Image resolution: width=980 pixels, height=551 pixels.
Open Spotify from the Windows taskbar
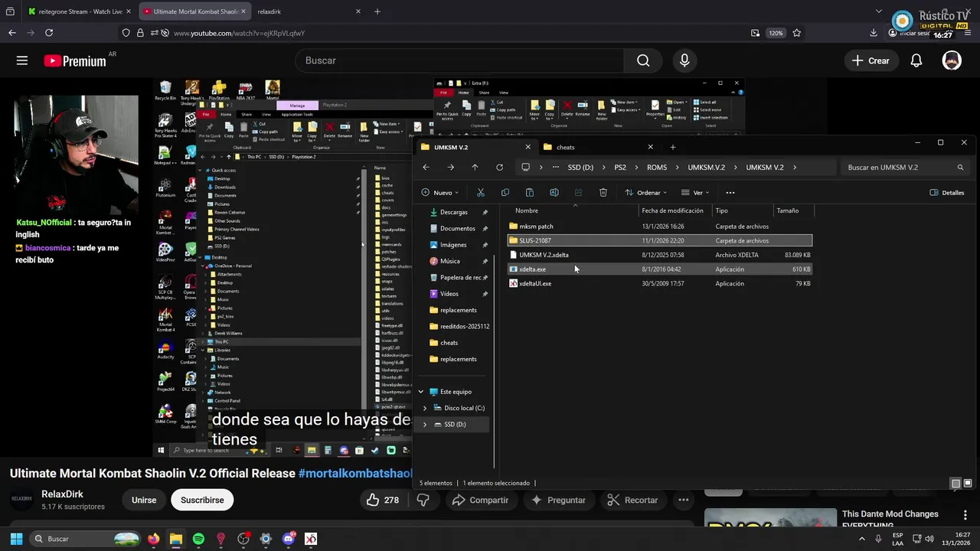[x=198, y=539]
